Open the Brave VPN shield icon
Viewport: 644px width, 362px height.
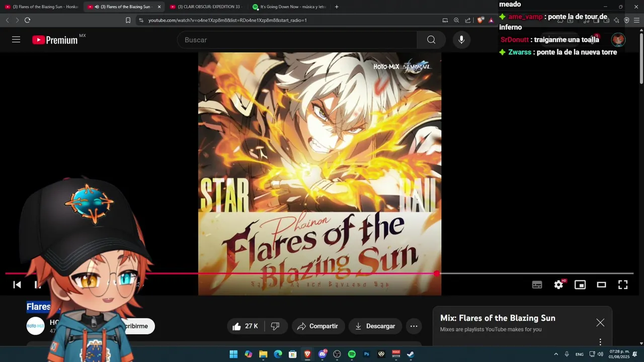pyautogui.click(x=626, y=20)
